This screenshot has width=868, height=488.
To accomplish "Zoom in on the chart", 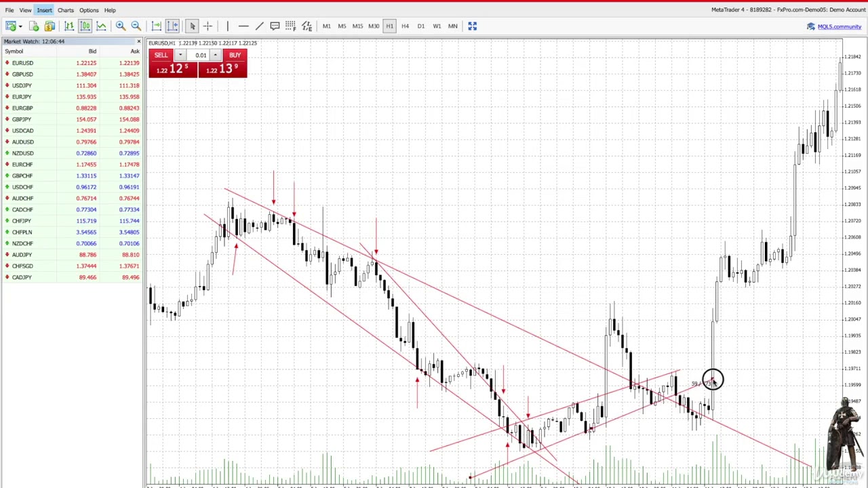I will pos(120,26).
